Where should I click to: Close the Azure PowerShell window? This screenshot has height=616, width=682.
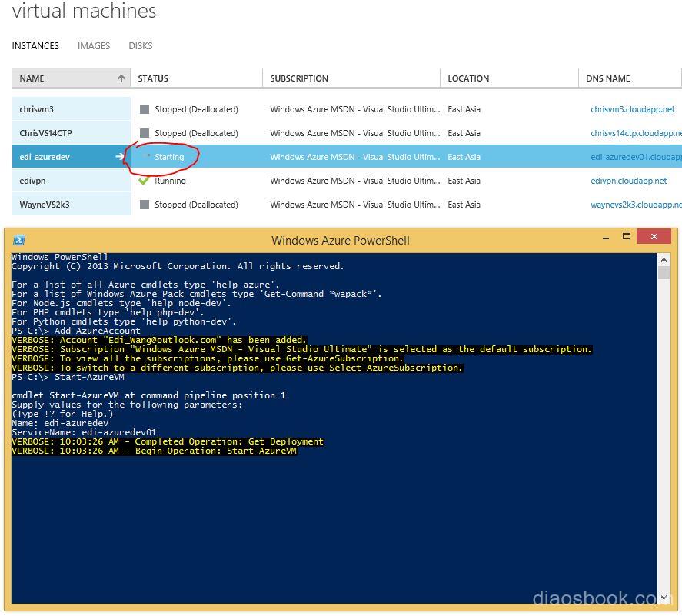coord(654,236)
